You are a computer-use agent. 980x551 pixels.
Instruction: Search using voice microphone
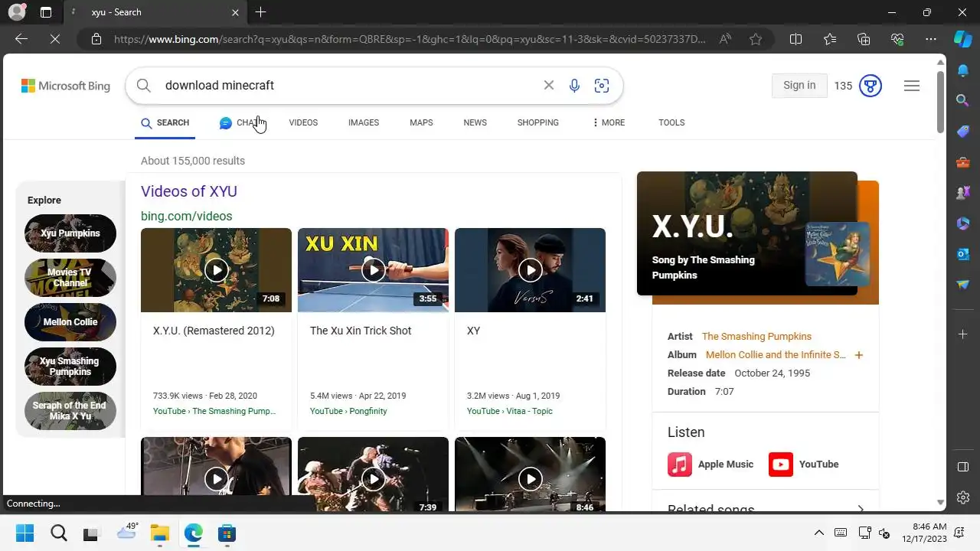coord(574,85)
